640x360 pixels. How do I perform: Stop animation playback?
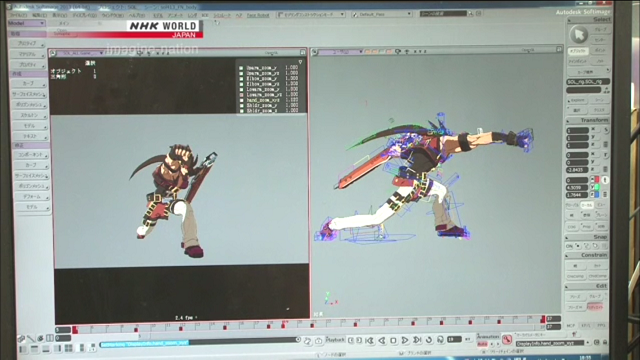(393, 340)
